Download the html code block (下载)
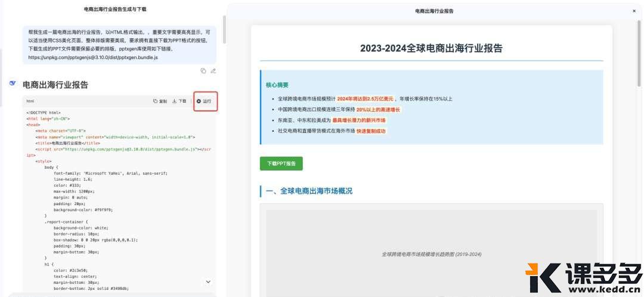The width and height of the screenshot is (644, 297). [x=179, y=101]
